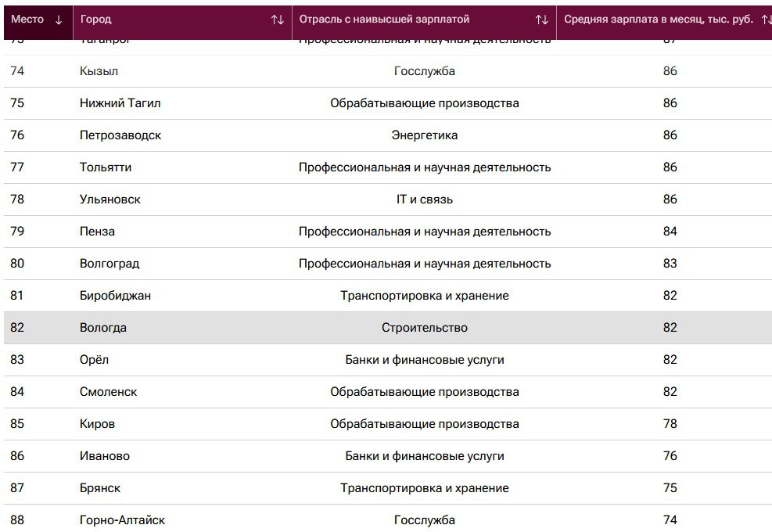
Task: Click rank number 88 in the table
Action: 17,519
